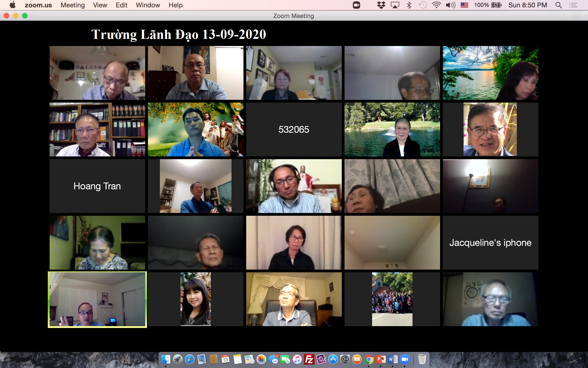Click the battery 100% status
This screenshot has width=588, height=368.
coord(488,5)
